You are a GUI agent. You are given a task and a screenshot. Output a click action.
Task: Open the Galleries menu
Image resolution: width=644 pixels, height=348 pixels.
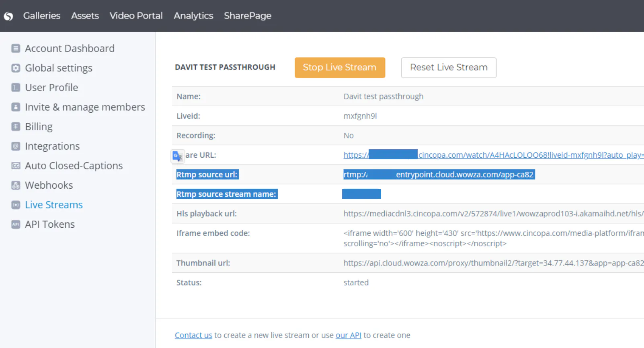pos(42,16)
